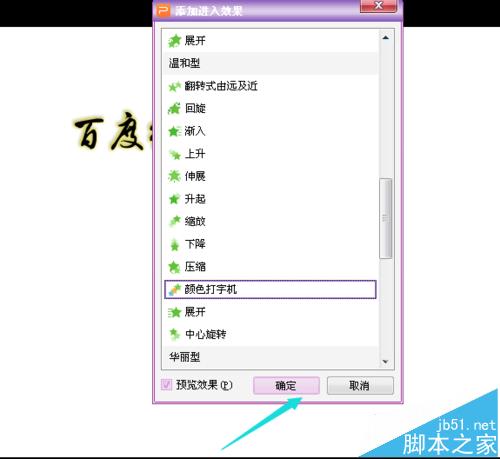500x459 pixels.
Task: Select the top 展开 effect item
Action: coord(271,41)
